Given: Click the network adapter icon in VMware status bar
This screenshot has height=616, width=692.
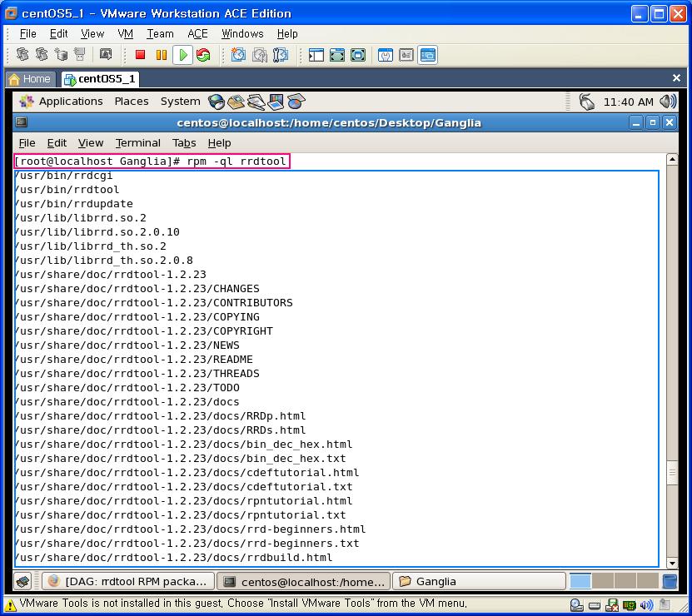Looking at the screenshot, I should (x=629, y=605).
